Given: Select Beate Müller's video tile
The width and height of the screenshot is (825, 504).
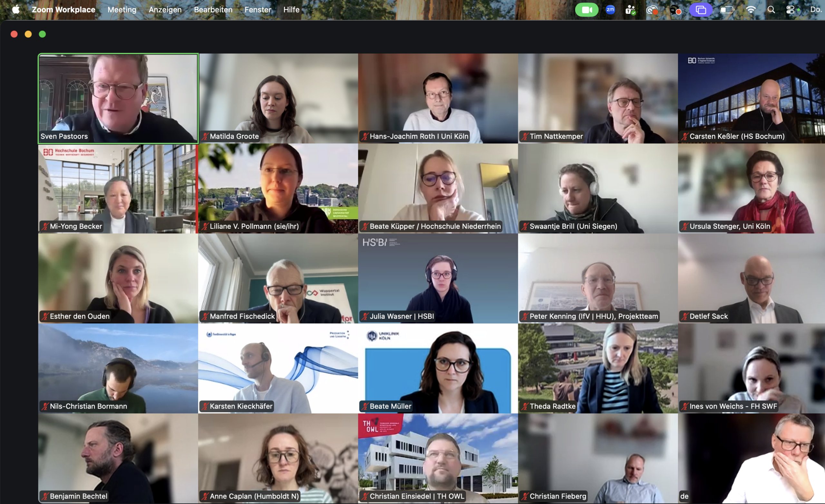Looking at the screenshot, I should 438,368.
